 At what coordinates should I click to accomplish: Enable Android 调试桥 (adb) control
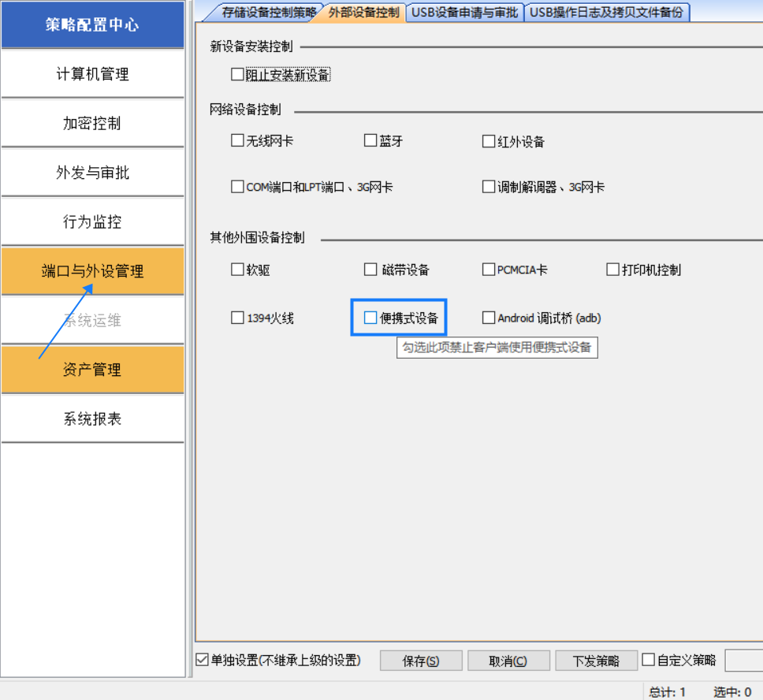[489, 318]
